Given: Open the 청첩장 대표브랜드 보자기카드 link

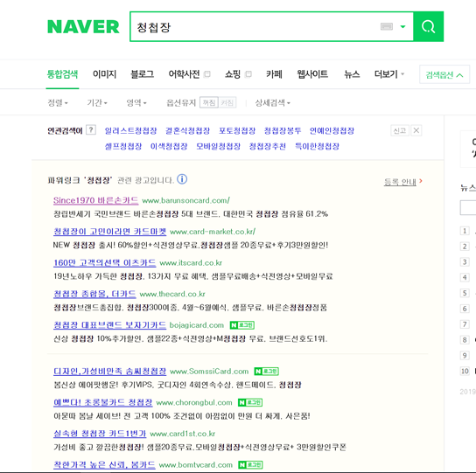Looking at the screenshot, I should click(x=109, y=325).
